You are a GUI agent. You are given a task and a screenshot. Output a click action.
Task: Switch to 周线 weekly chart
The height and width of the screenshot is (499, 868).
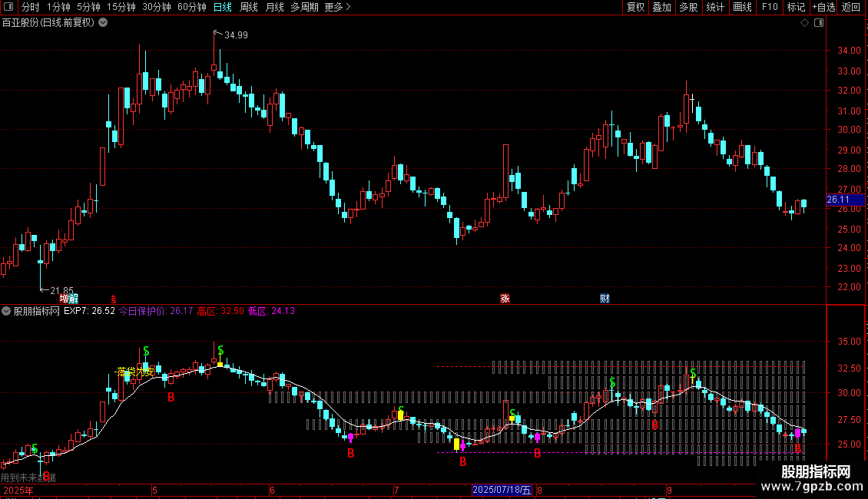(249, 7)
